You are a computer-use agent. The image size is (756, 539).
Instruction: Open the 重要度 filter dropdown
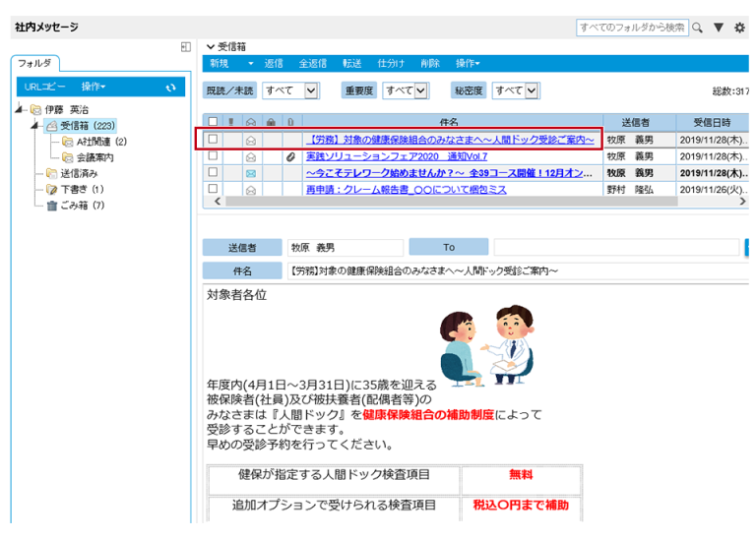pyautogui.click(x=407, y=90)
